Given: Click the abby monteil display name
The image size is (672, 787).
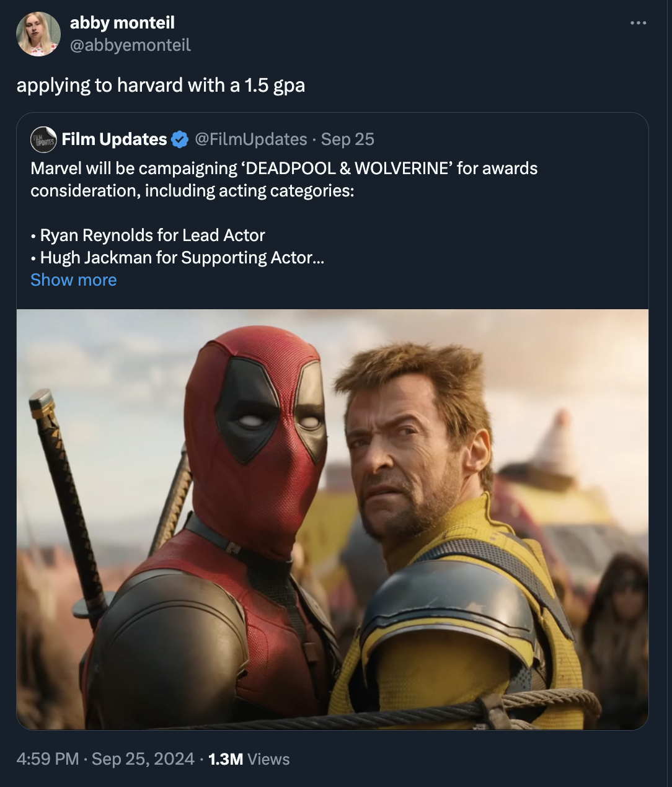Looking at the screenshot, I should click(122, 23).
